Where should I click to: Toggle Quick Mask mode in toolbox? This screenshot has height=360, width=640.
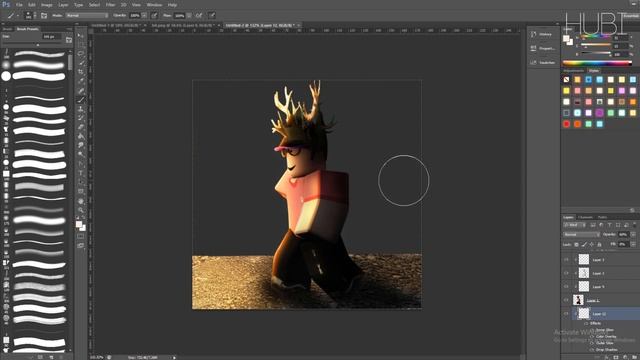click(x=81, y=236)
